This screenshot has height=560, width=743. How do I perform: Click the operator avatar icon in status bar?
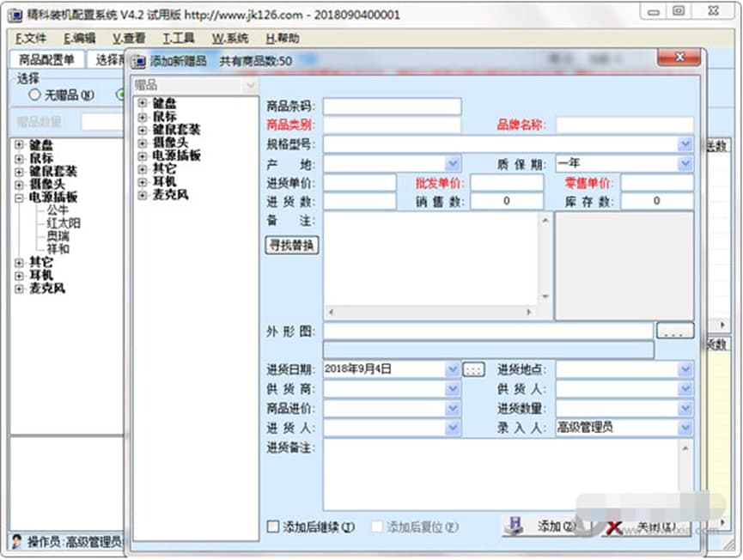point(17,541)
